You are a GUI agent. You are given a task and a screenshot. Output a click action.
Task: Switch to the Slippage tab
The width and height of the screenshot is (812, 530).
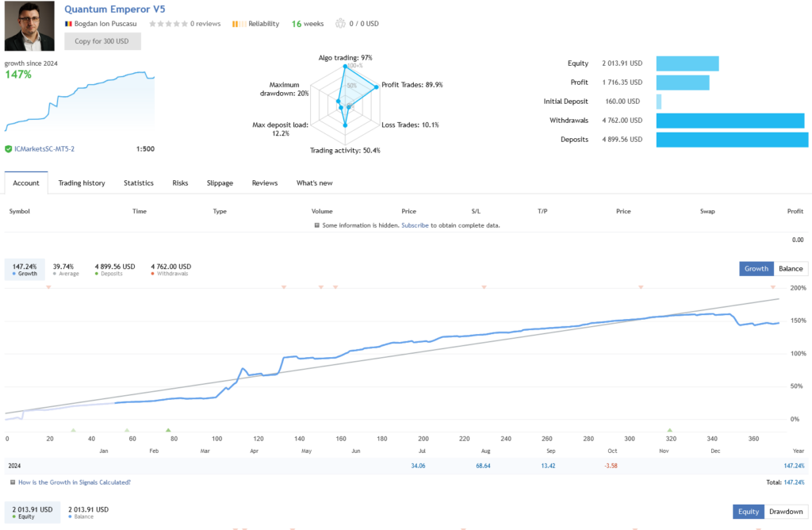pyautogui.click(x=220, y=183)
